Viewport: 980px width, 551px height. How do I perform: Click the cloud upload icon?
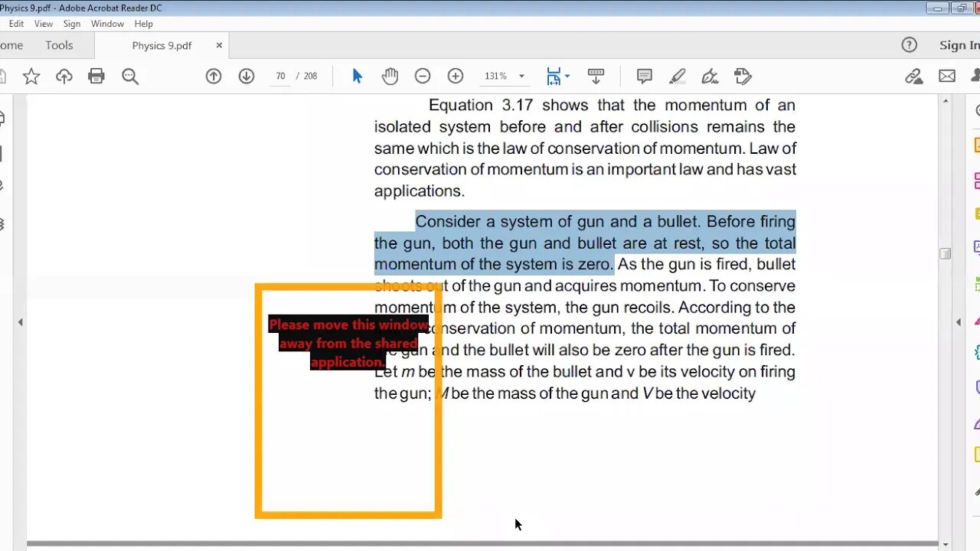pyautogui.click(x=64, y=76)
